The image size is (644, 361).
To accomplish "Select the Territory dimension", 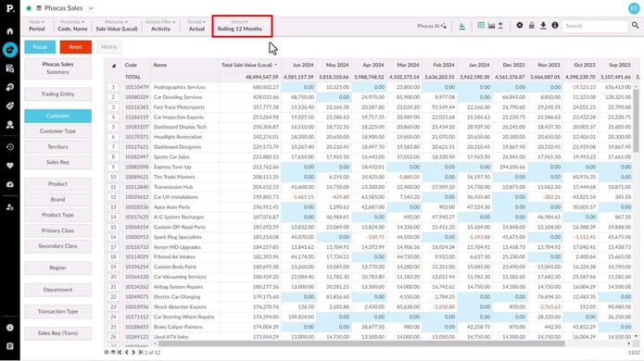I will click(x=57, y=147).
